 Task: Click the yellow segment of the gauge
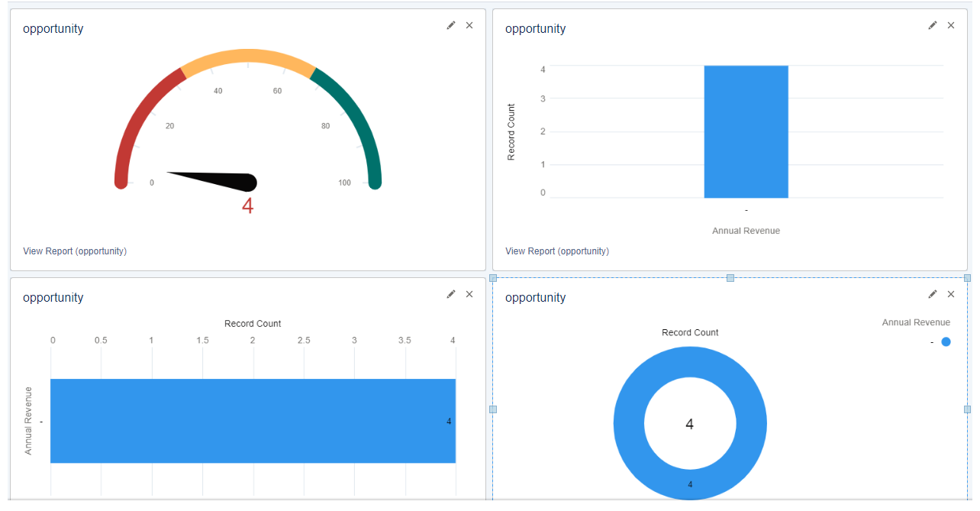[x=248, y=55]
